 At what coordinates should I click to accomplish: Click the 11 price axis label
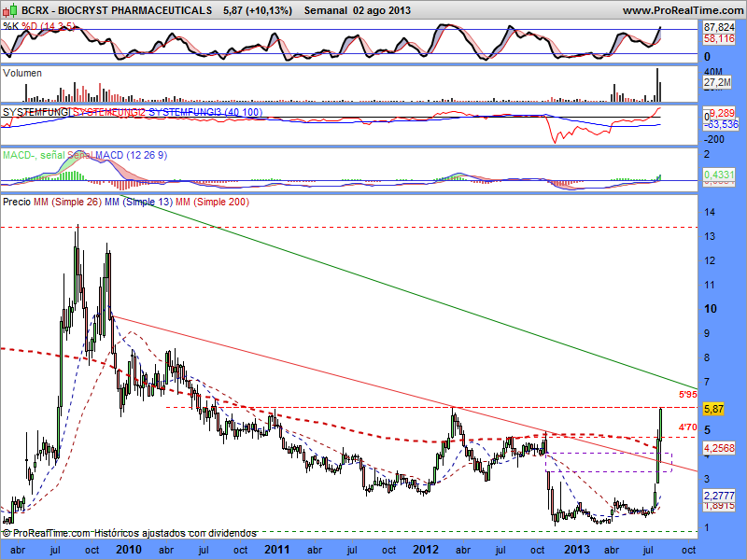coord(710,285)
